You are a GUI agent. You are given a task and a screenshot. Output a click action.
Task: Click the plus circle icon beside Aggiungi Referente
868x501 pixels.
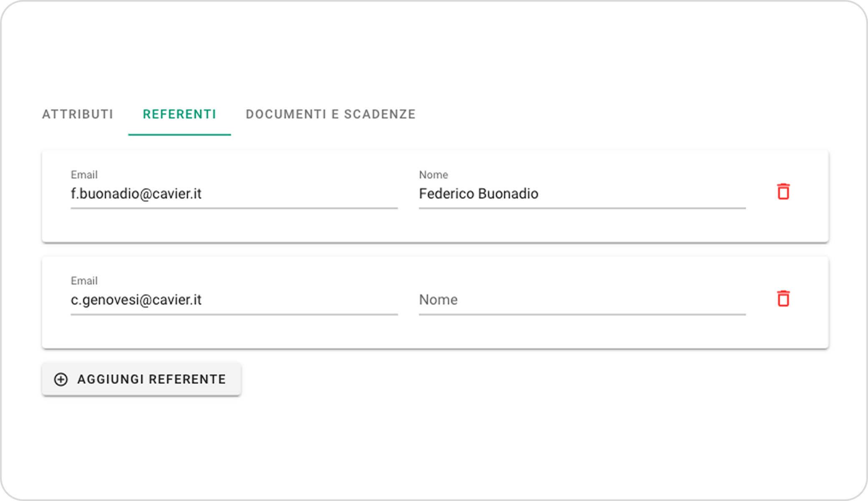click(61, 379)
